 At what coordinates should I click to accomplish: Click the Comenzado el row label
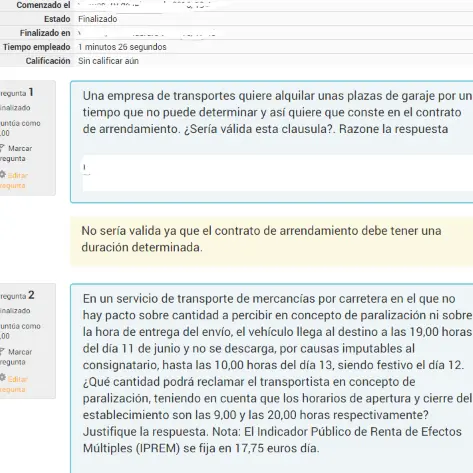(43, 5)
